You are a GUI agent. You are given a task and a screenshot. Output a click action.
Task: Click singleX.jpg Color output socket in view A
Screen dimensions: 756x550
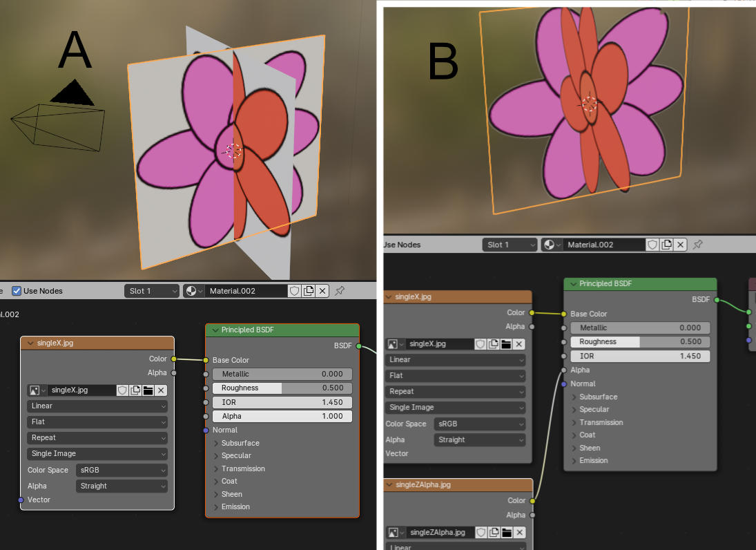point(173,359)
